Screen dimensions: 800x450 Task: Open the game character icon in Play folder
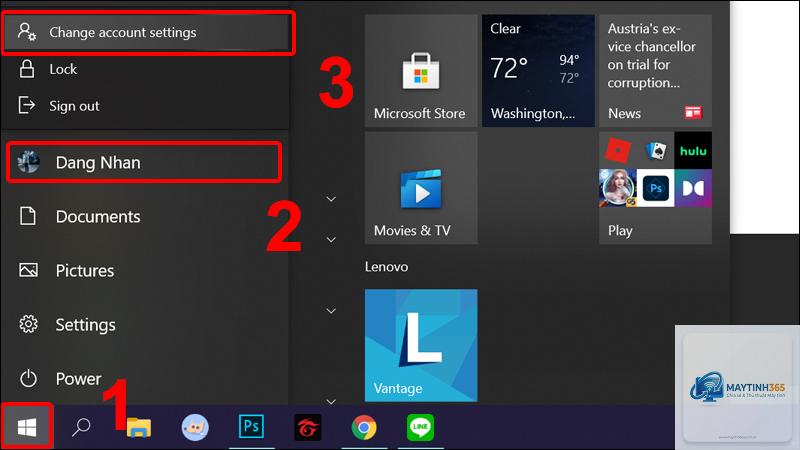[618, 188]
